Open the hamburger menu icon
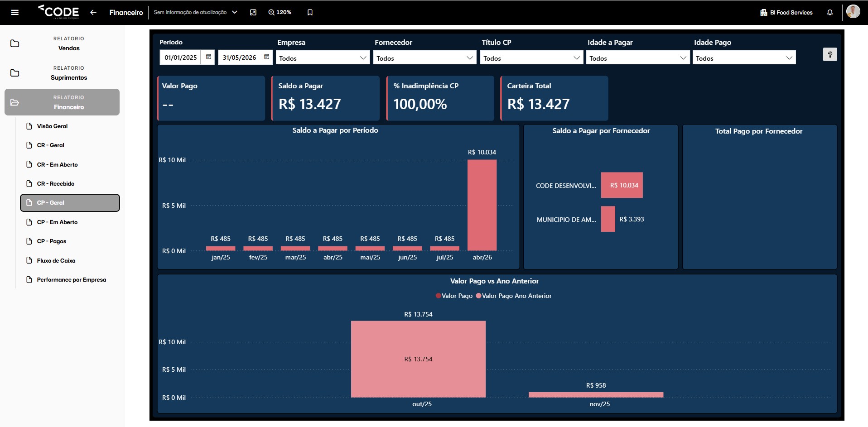868x427 pixels. [x=14, y=12]
